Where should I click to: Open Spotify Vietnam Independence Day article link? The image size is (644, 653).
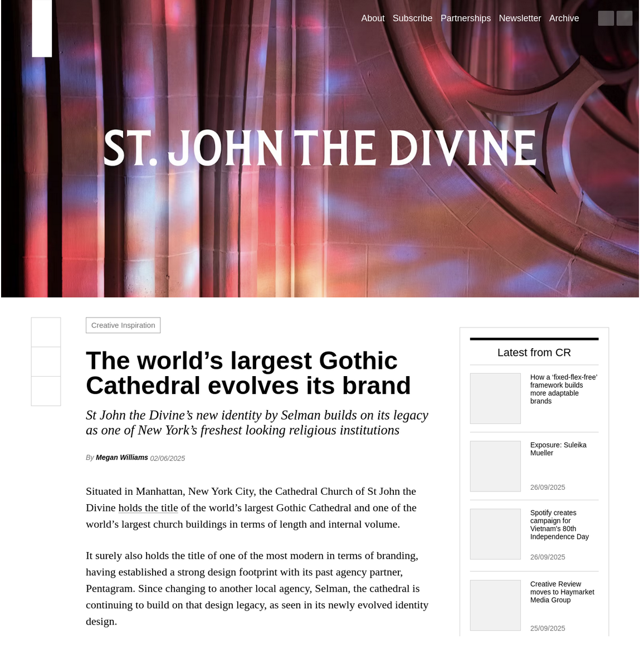point(559,525)
